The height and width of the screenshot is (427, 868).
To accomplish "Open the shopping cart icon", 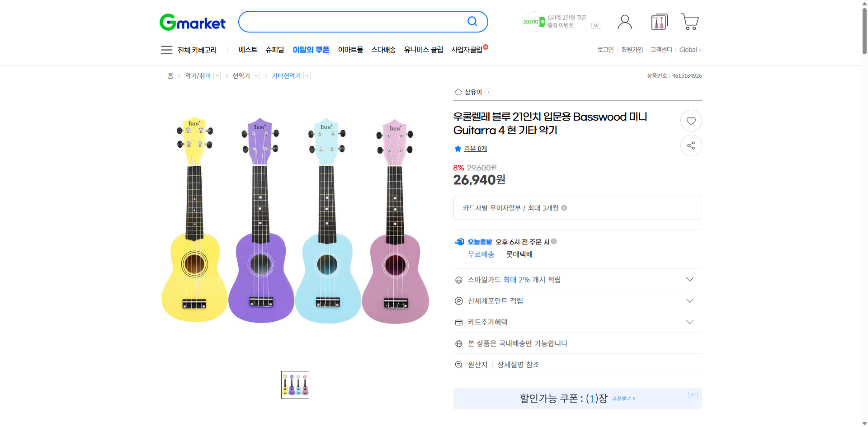I will tap(689, 21).
